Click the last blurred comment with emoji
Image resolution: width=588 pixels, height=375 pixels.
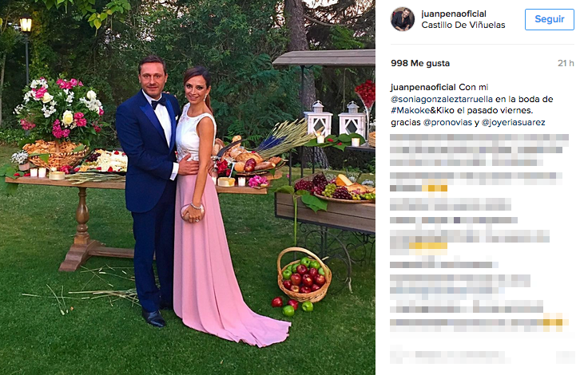tap(479, 322)
